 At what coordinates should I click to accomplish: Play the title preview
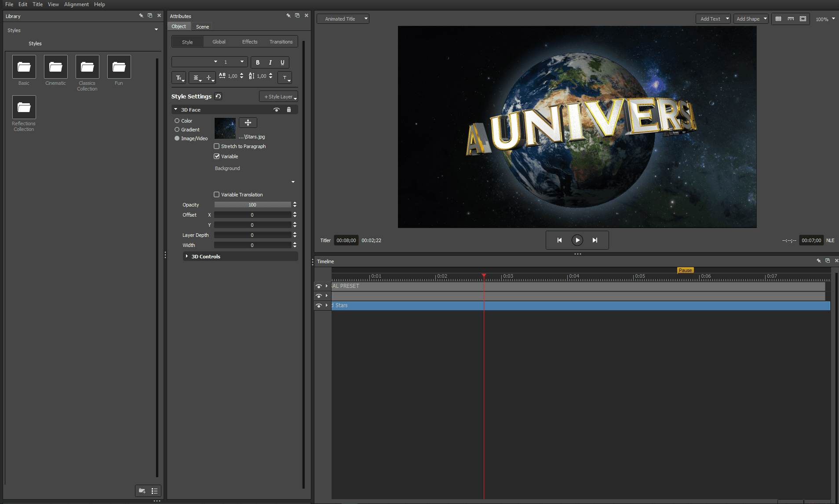[x=577, y=240]
